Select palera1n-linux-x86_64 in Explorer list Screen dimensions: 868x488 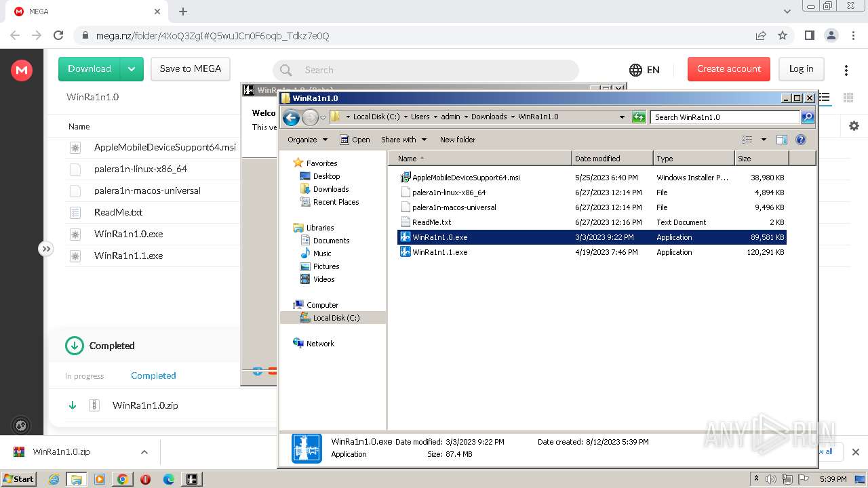pyautogui.click(x=449, y=192)
